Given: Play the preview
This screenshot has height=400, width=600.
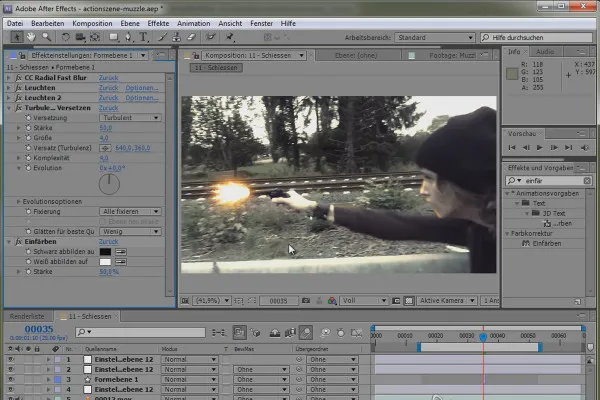Looking at the screenshot, I should point(540,147).
